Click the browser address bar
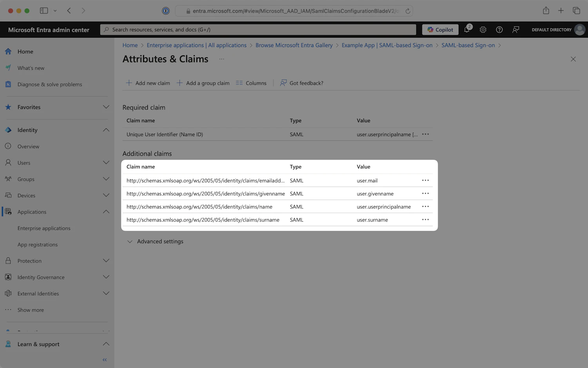 [294, 11]
